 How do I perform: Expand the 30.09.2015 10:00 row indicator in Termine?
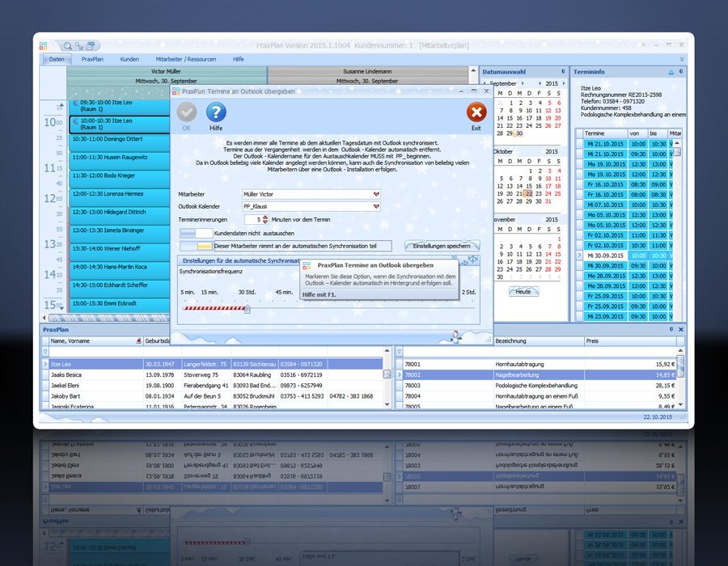(579, 256)
